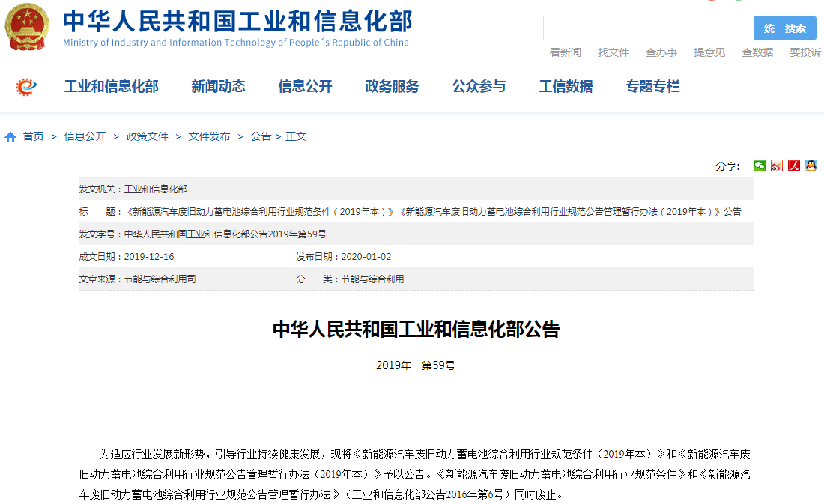Viewport: 824px width, 504px height.
Task: Open 工业和信息化部 nav menu
Action: point(112,86)
